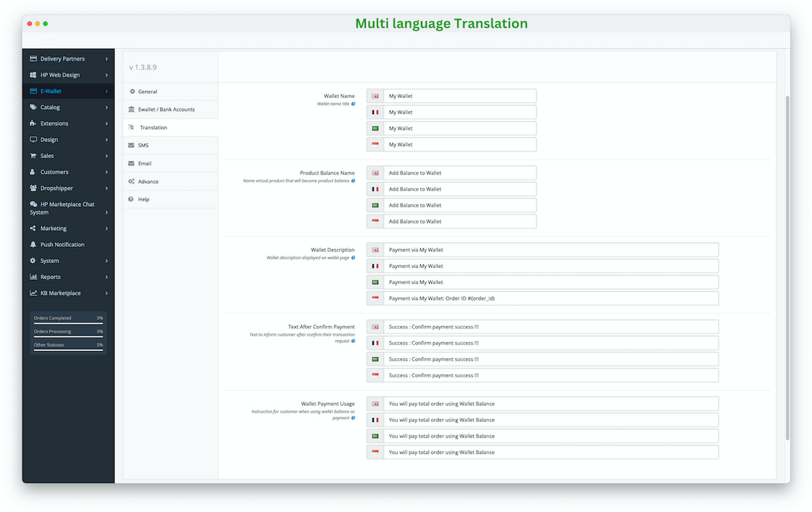Open the Help section

pos(143,199)
